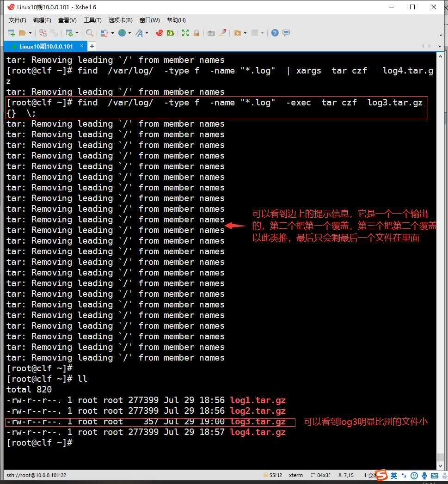
Task: Click the terminal scrollbar down arrow
Action: pos(440,466)
